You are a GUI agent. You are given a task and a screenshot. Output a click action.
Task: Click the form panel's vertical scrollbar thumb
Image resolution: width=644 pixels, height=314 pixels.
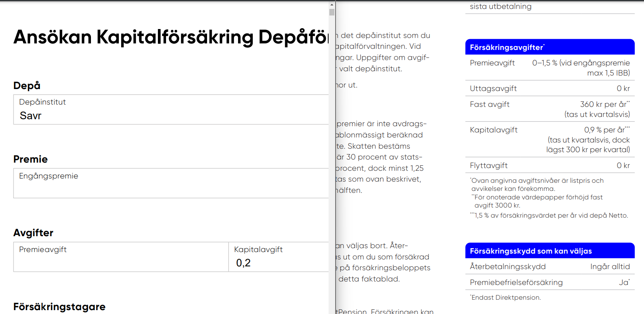pyautogui.click(x=332, y=12)
